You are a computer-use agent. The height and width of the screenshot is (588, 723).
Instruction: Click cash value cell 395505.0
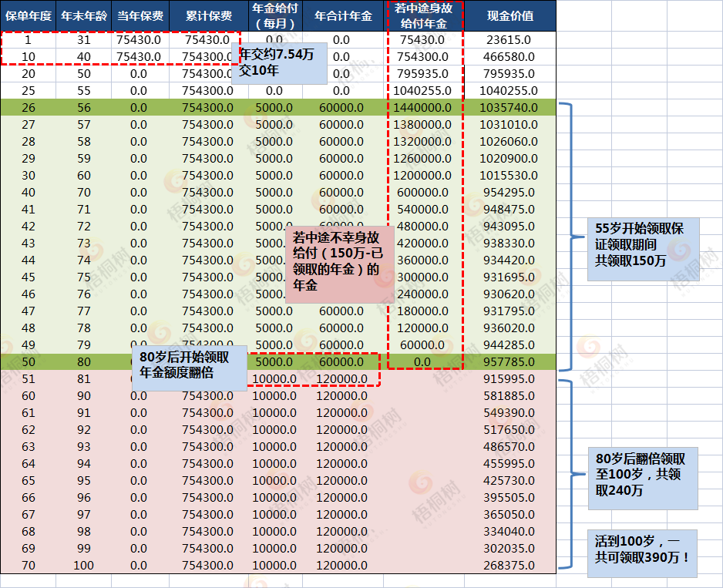[509, 498]
